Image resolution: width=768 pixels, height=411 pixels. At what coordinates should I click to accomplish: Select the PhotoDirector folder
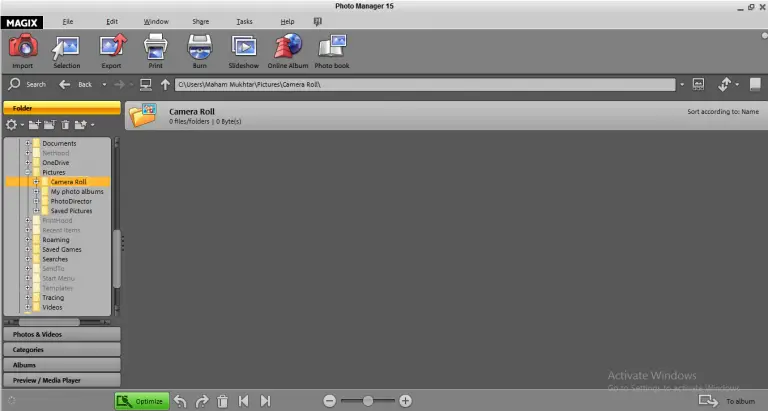point(71,201)
